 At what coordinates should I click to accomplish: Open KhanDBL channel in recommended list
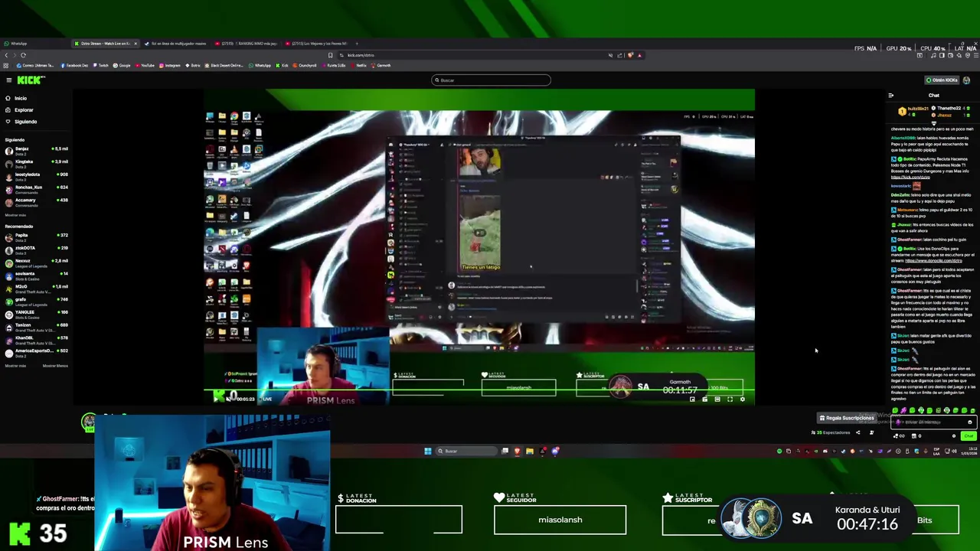(x=37, y=339)
